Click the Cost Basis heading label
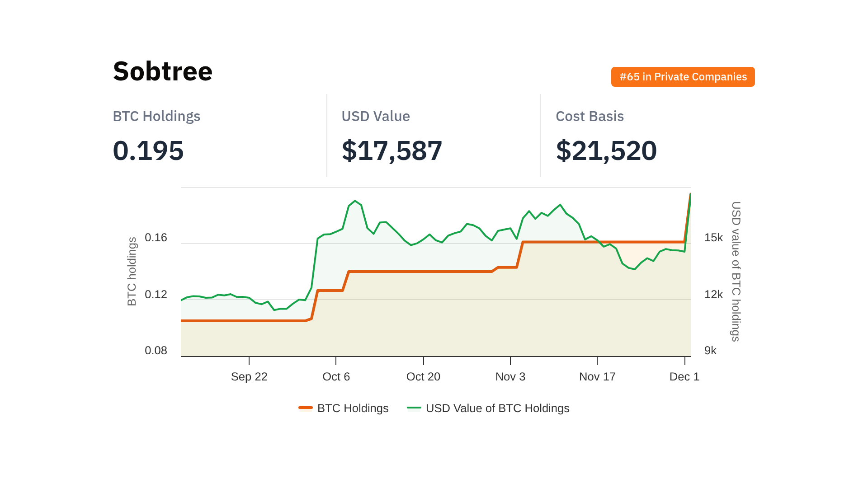868x488 pixels. coord(590,116)
